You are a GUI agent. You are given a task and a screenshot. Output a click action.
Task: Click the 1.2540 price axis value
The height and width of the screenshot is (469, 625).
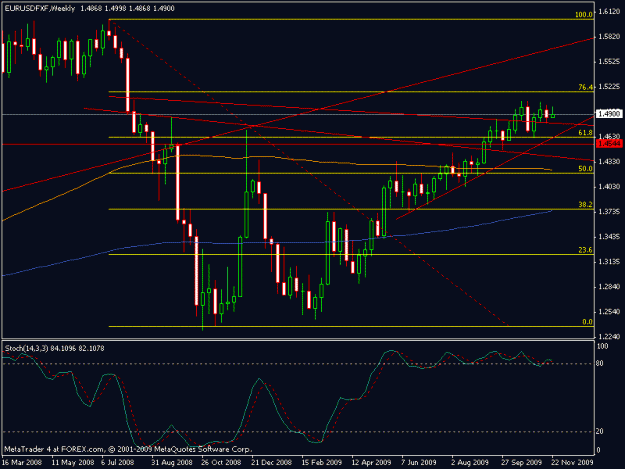tap(609, 312)
